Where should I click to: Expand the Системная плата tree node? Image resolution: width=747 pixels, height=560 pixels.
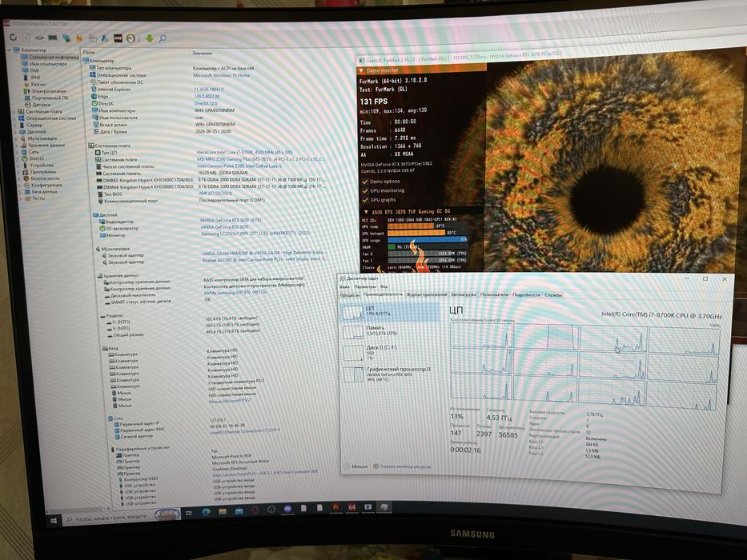[x=14, y=111]
